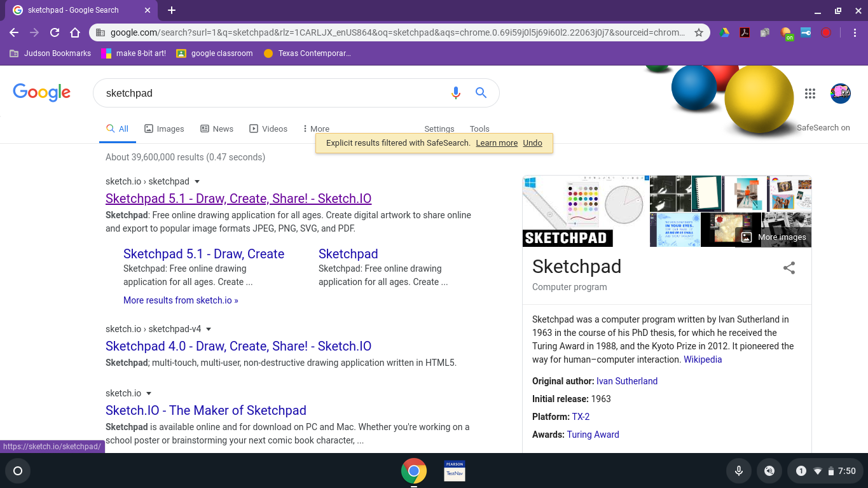
Task: Open the blue key password extension
Action: [806, 32]
